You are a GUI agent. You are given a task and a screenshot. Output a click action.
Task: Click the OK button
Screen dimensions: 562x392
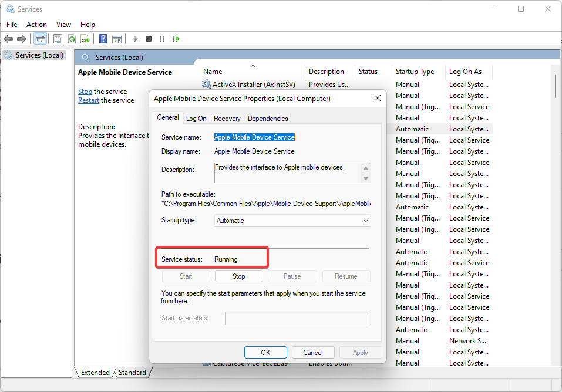pyautogui.click(x=265, y=353)
